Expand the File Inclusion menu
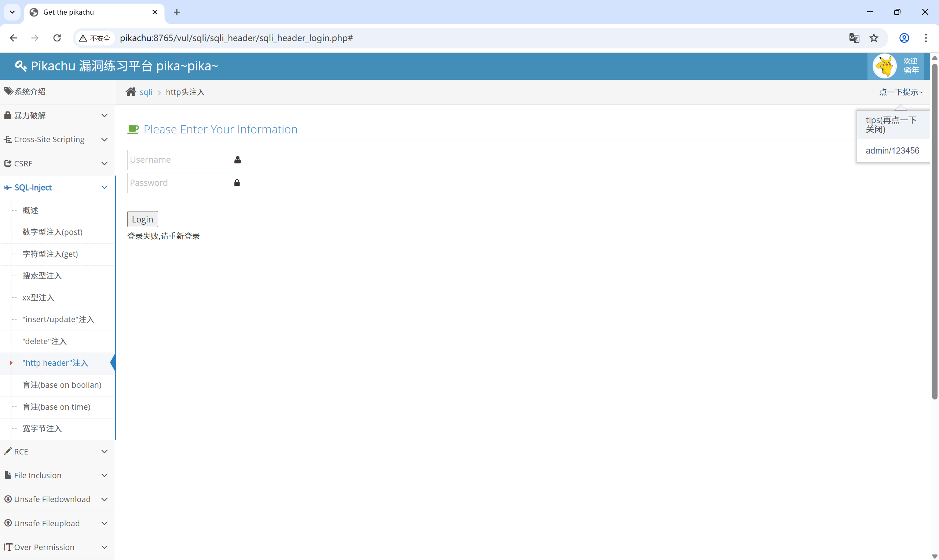The image size is (939, 560). tap(56, 475)
